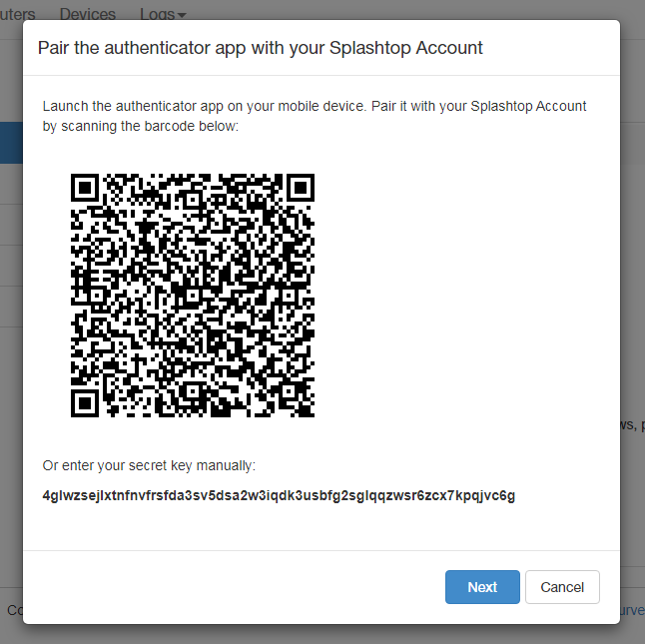Click the dimmed backdrop left of the dialog

(10, 399)
